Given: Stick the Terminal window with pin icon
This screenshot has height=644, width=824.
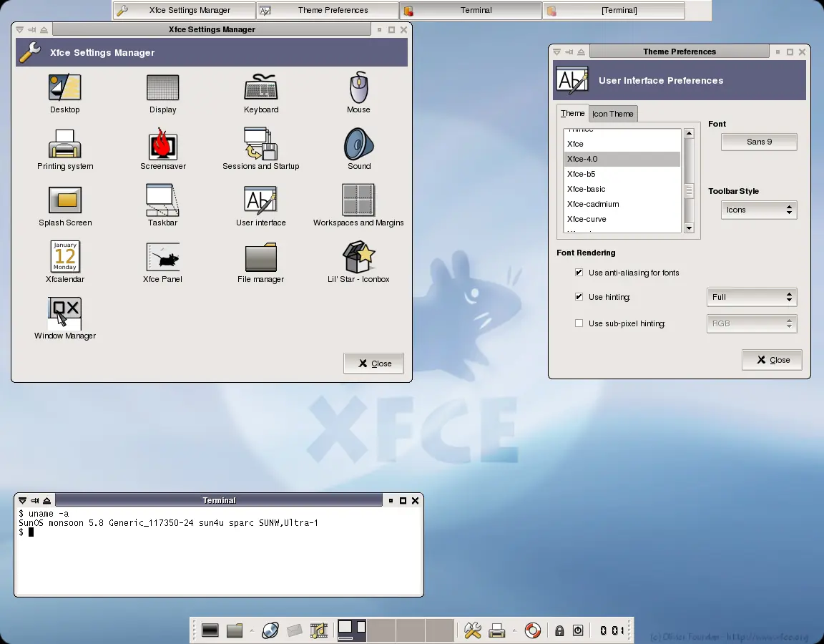Looking at the screenshot, I should pyautogui.click(x=34, y=500).
